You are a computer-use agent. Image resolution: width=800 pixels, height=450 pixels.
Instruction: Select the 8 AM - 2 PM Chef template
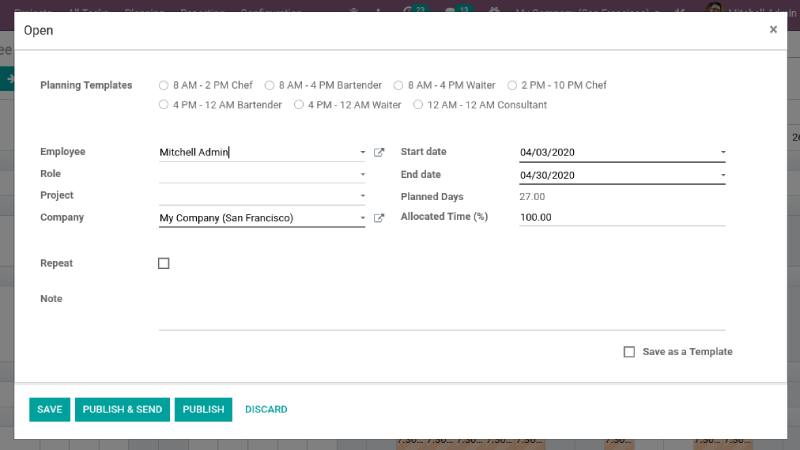tap(164, 86)
